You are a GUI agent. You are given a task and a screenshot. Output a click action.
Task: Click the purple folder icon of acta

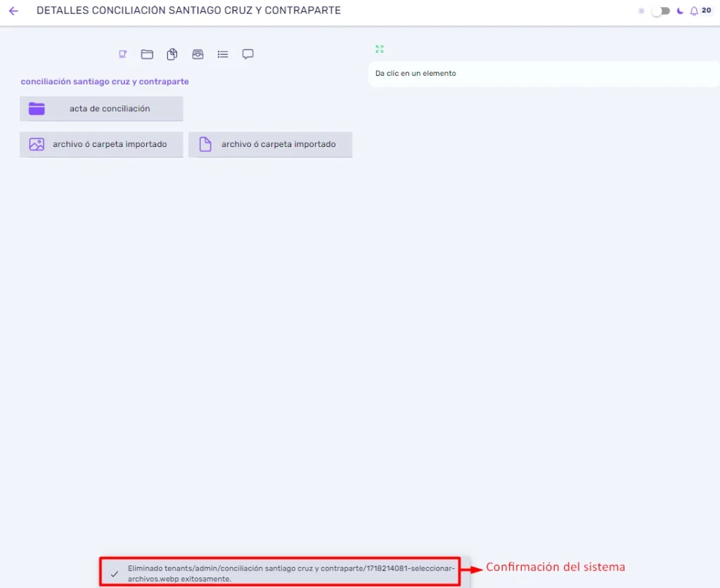37,109
